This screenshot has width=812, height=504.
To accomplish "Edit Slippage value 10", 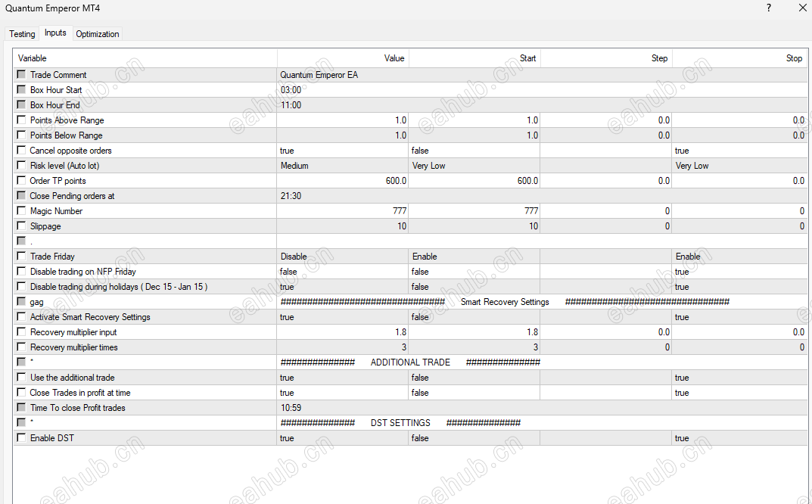I will point(343,226).
